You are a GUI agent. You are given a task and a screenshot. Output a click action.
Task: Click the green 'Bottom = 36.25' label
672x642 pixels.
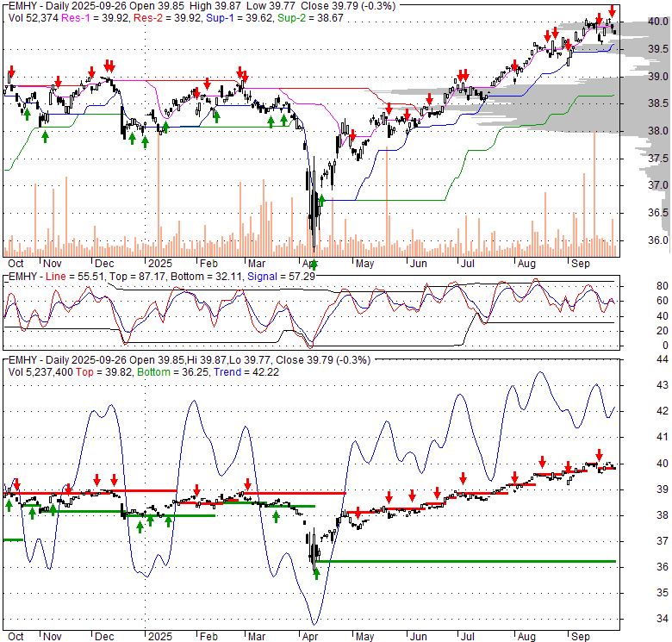pos(172,372)
